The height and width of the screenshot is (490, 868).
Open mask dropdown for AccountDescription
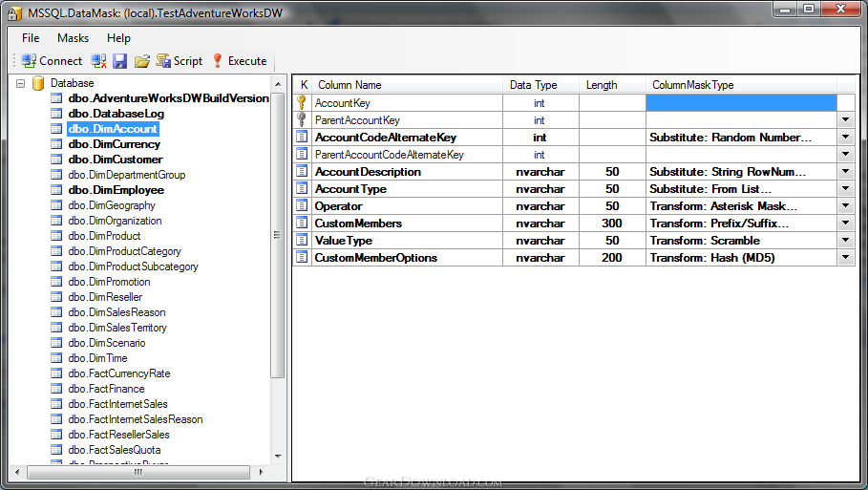pyautogui.click(x=845, y=171)
